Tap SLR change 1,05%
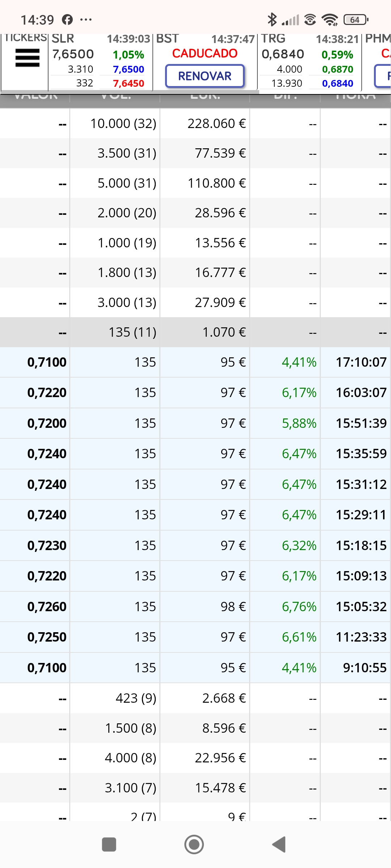This screenshot has height=868, width=391. pyautogui.click(x=129, y=55)
